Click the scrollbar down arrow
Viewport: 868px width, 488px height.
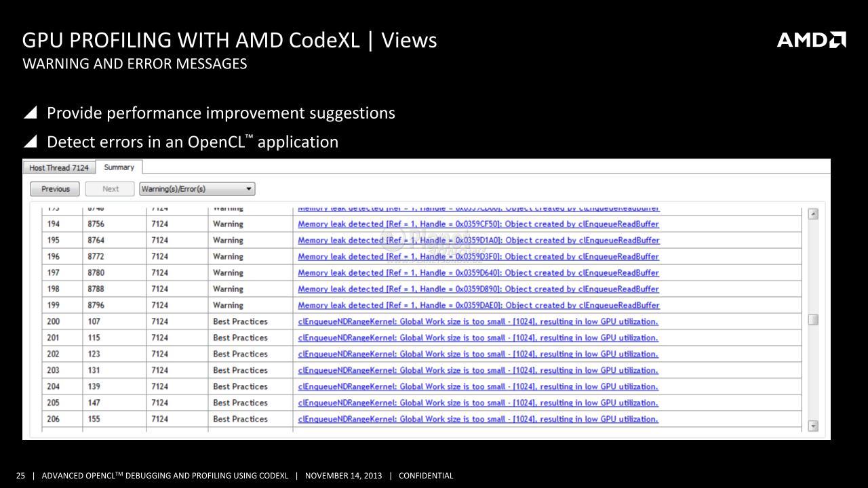point(813,426)
